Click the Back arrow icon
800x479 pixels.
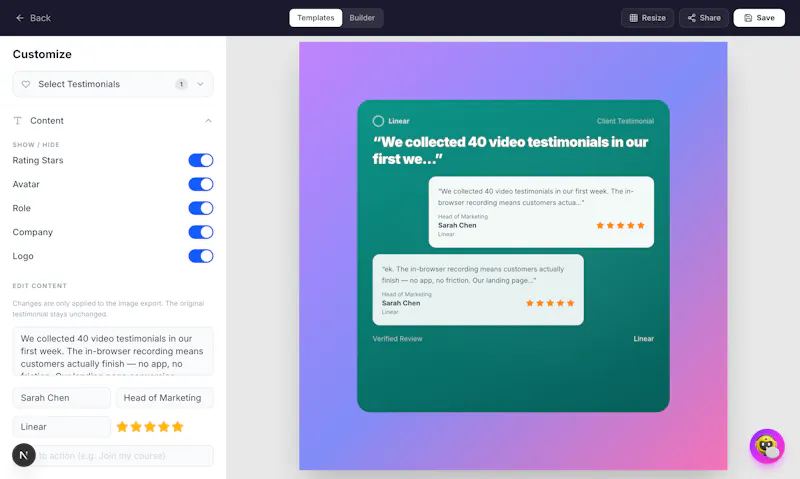[20, 18]
